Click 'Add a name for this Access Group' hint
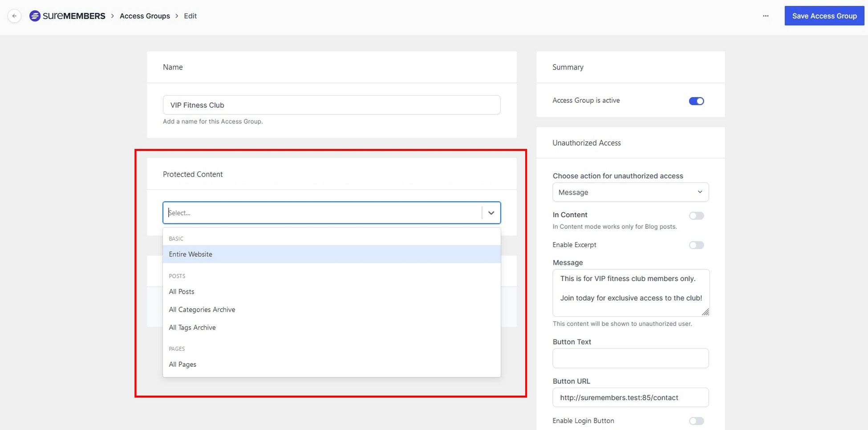Image resolution: width=868 pixels, height=430 pixels. click(213, 122)
